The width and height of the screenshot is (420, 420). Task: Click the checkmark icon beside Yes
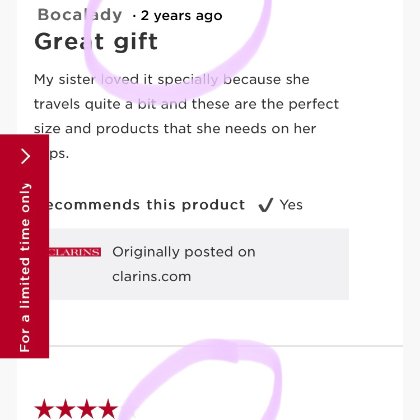coord(266,205)
